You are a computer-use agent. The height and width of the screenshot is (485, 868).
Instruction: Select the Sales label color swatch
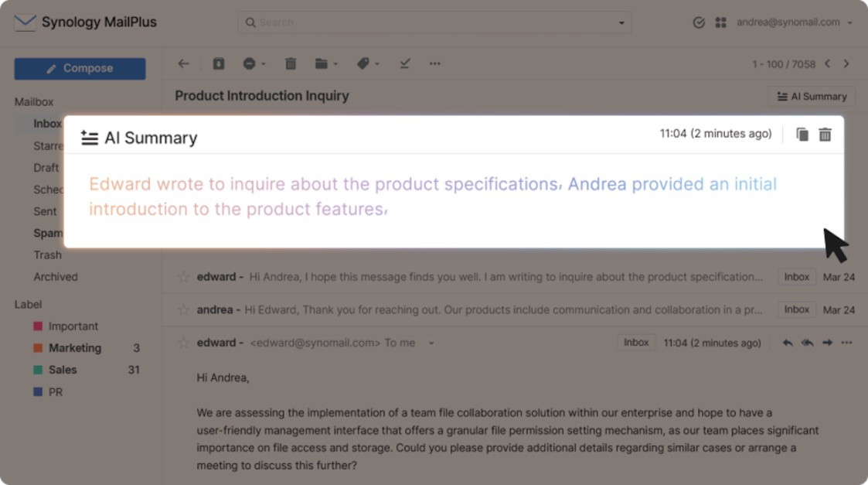[x=36, y=369]
